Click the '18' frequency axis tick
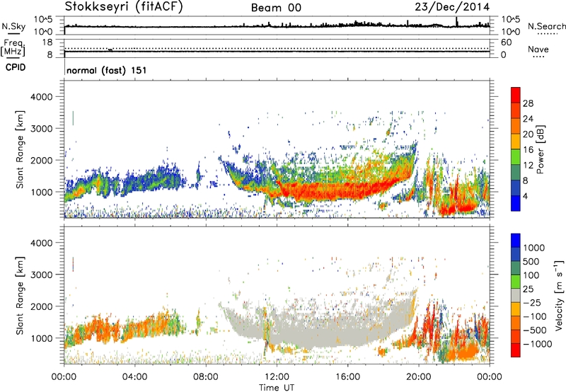 coord(47,42)
